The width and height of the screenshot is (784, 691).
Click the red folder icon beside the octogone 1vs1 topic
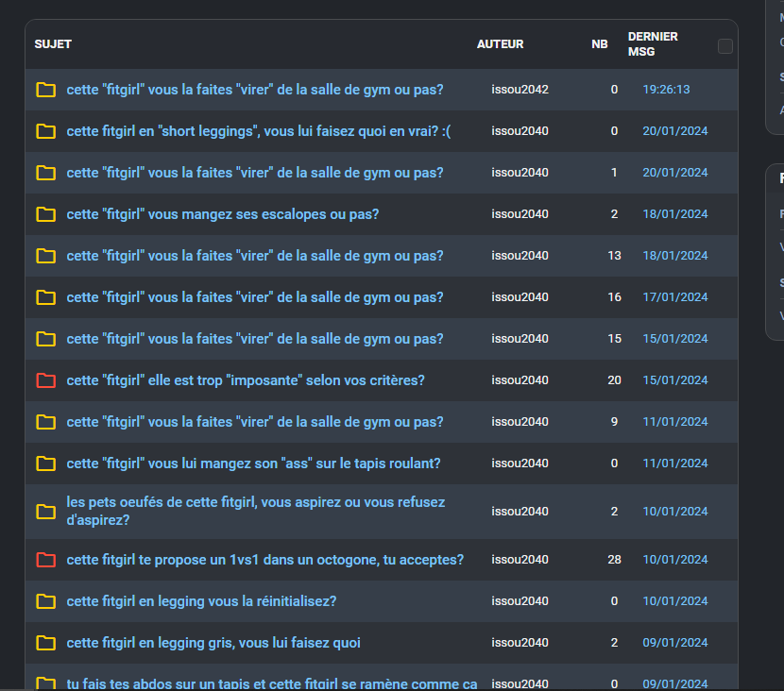tap(45, 560)
